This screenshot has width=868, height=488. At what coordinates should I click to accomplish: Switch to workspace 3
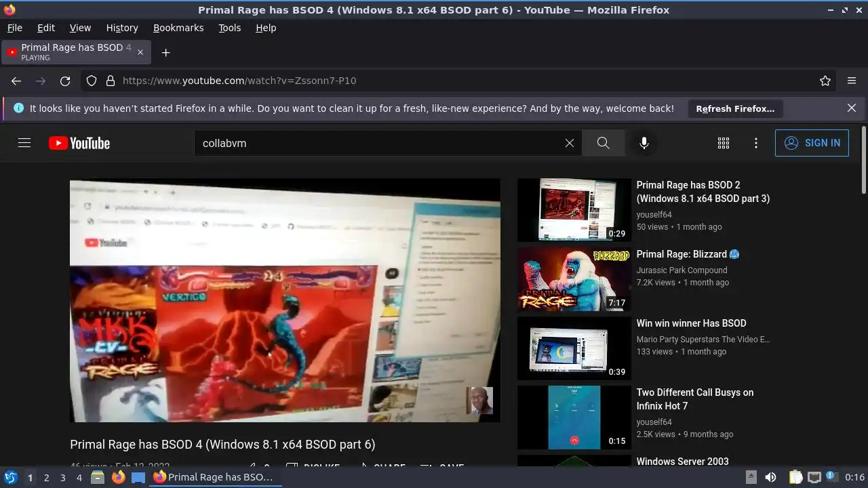pos(62,478)
